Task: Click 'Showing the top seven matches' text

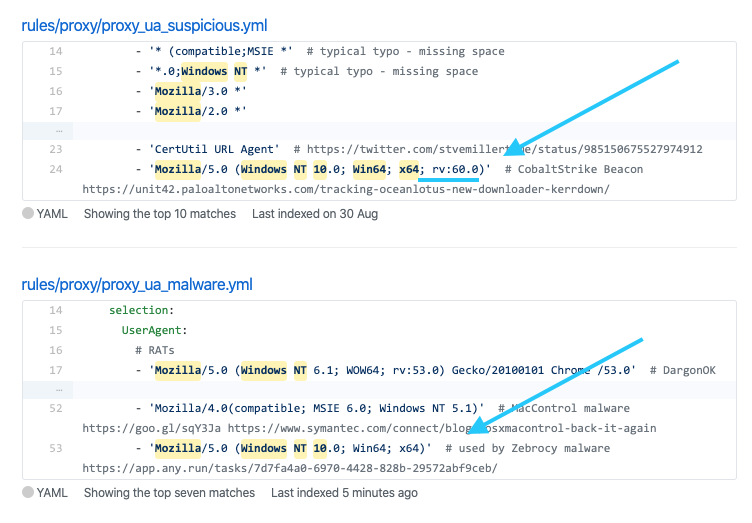Action: coord(169,493)
